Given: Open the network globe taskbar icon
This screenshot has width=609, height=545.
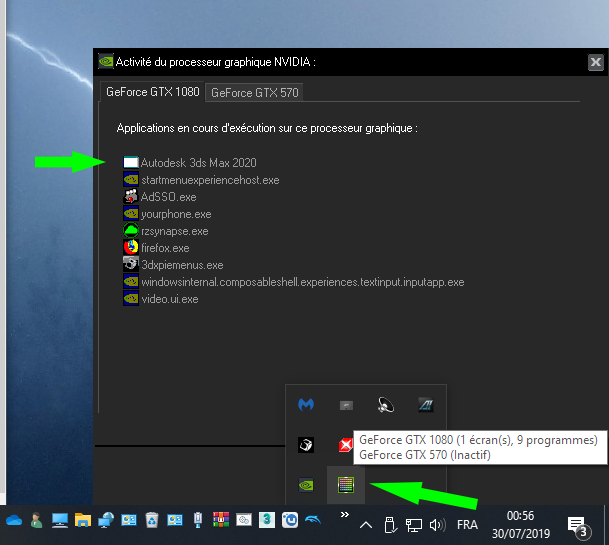Looking at the screenshot, I should click(106, 520).
